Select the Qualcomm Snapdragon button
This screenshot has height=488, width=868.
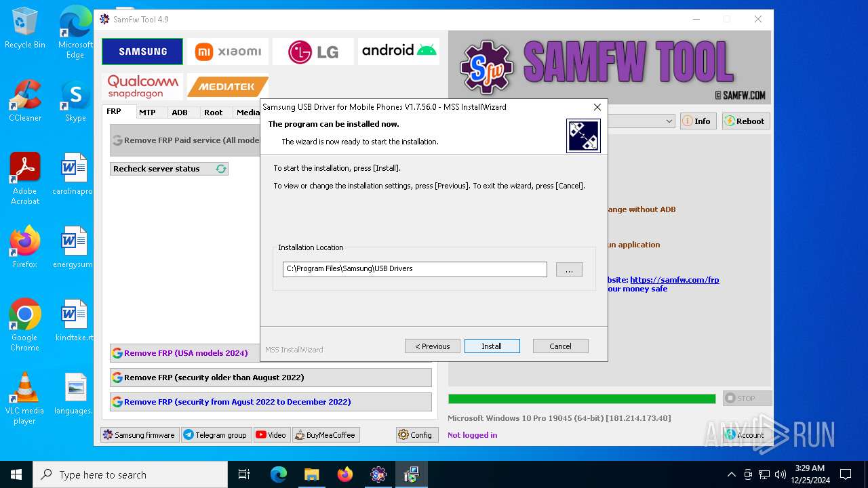click(142, 87)
